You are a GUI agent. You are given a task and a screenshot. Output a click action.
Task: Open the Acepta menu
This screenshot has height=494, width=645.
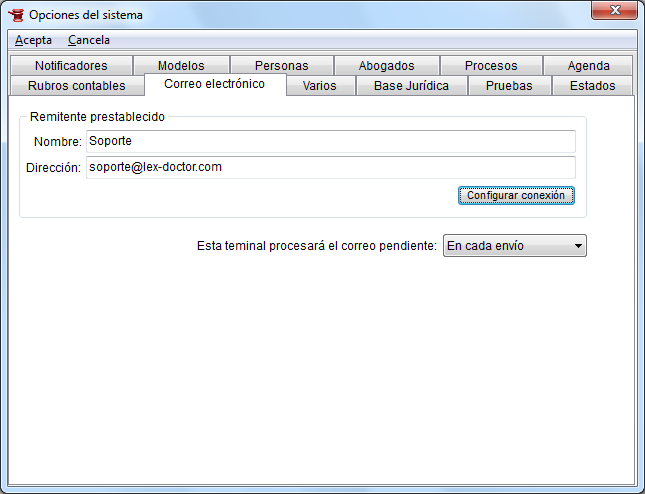[x=33, y=40]
